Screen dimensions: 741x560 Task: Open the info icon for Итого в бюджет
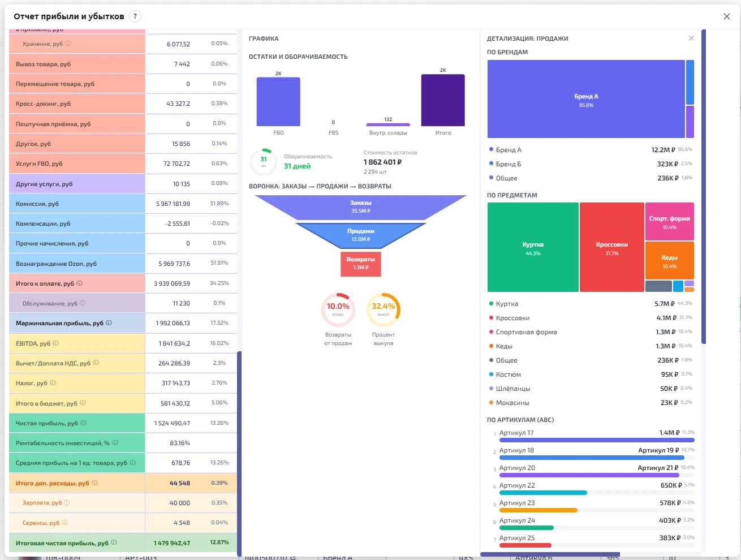pyautogui.click(x=83, y=403)
